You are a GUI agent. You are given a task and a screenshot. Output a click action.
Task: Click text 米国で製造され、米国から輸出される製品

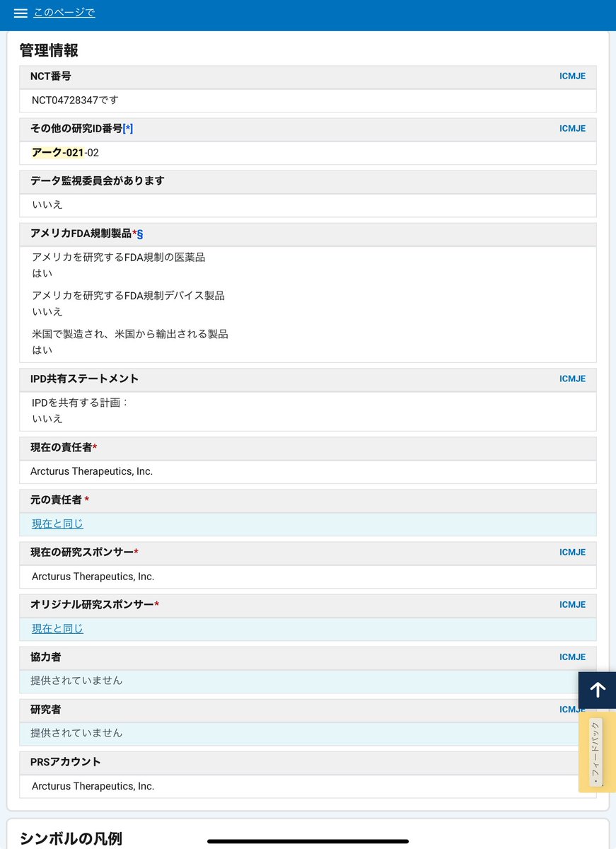pyautogui.click(x=130, y=334)
